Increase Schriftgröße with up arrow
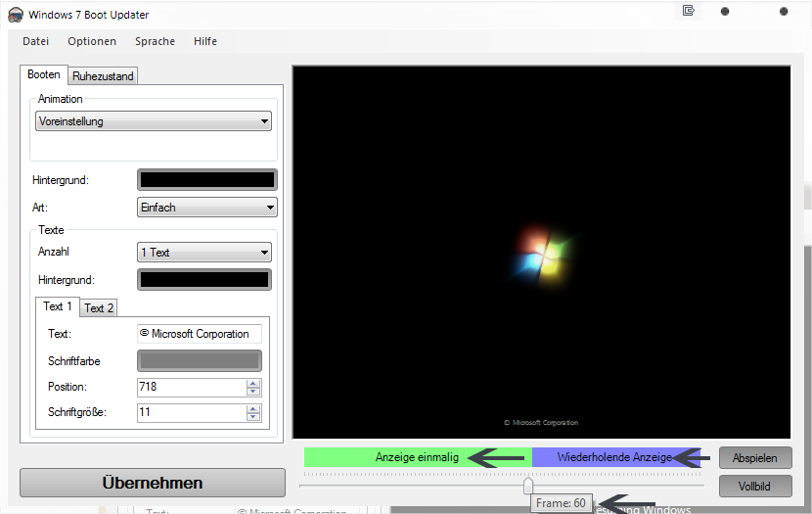The image size is (812, 514). (253, 408)
